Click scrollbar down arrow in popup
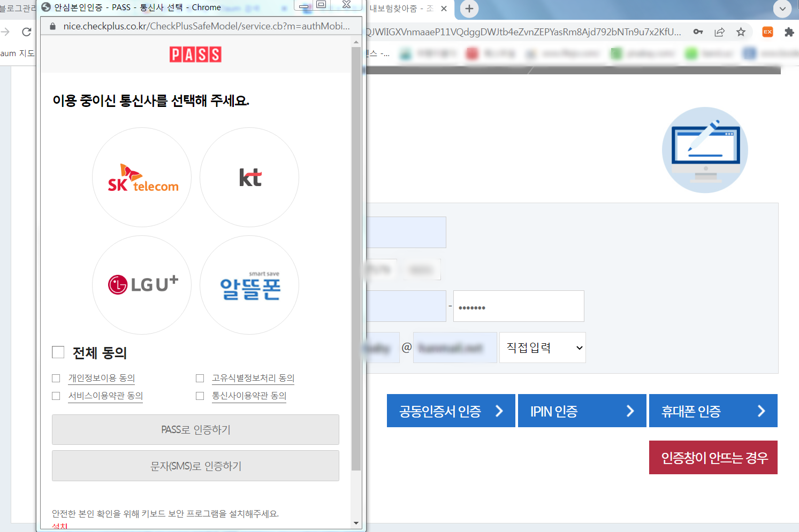 pyautogui.click(x=356, y=523)
